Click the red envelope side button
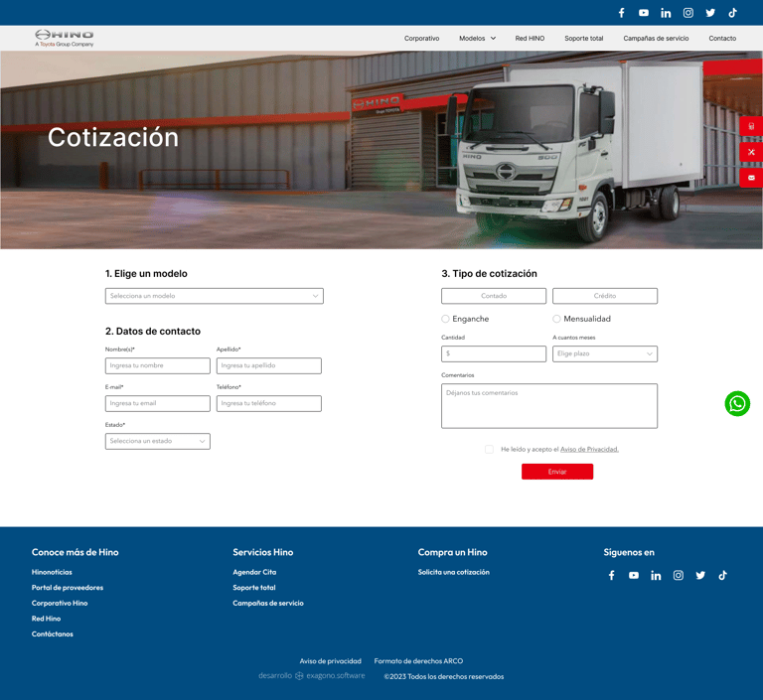The height and width of the screenshot is (700, 763). [751, 178]
